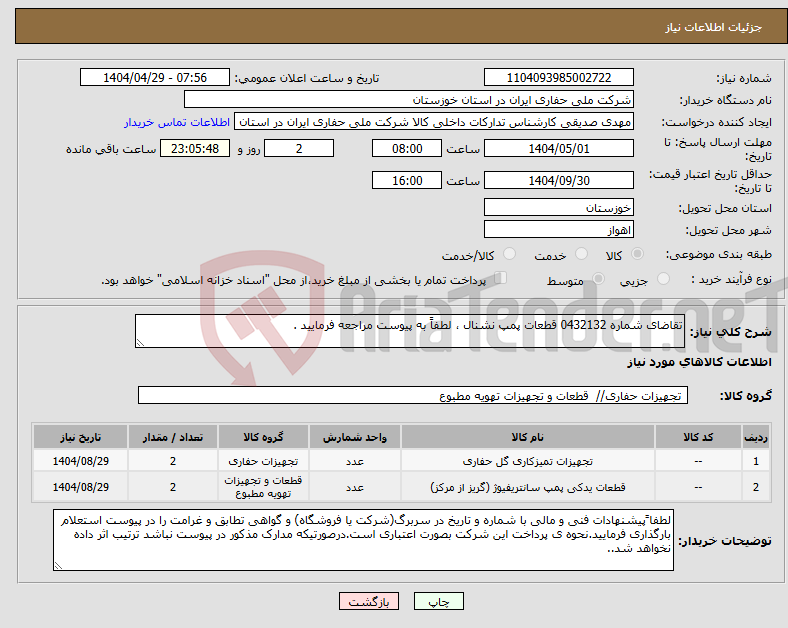Click the تاریخ نیاز column header
Image resolution: width=788 pixels, height=628 pixels.
(80, 437)
